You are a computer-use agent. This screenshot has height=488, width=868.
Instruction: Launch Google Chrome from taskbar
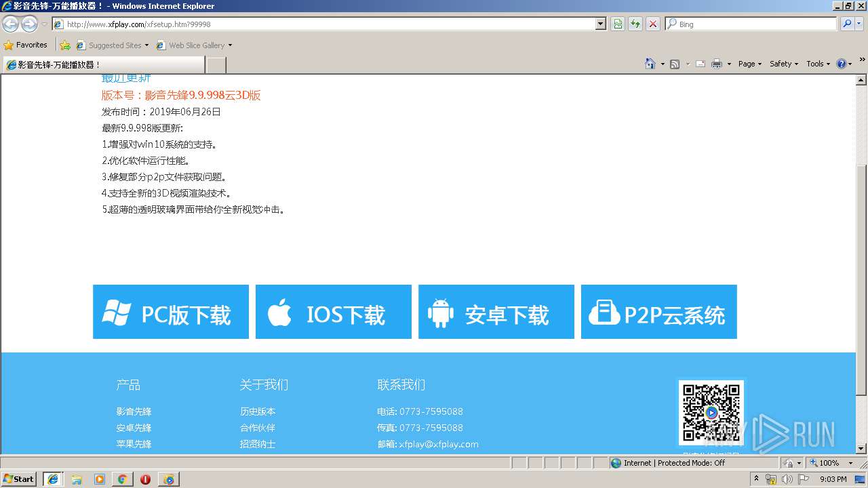[x=122, y=479]
